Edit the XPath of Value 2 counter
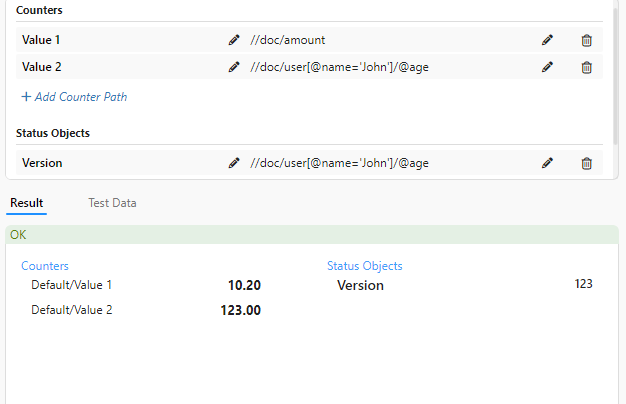The width and height of the screenshot is (626, 404). tap(547, 67)
